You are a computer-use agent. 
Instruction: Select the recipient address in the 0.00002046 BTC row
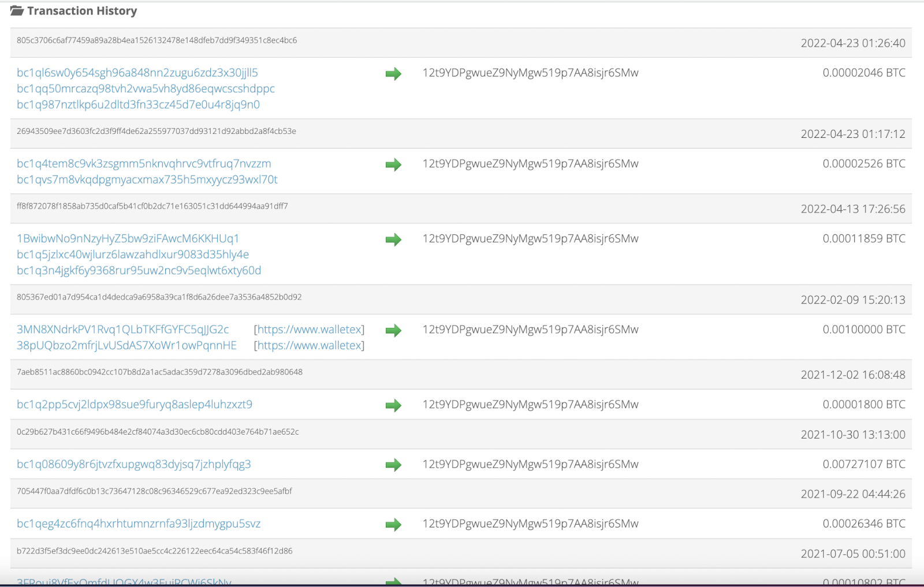tap(531, 73)
